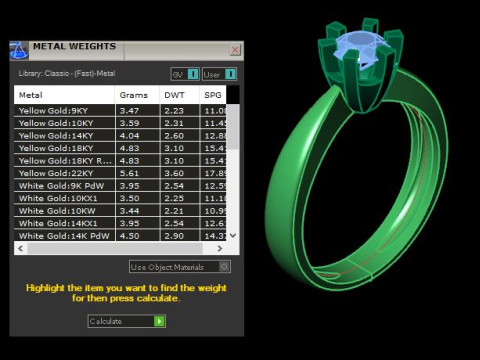The height and width of the screenshot is (360, 480).
Task: Click the 5.61 grams value
Action: [129, 173]
